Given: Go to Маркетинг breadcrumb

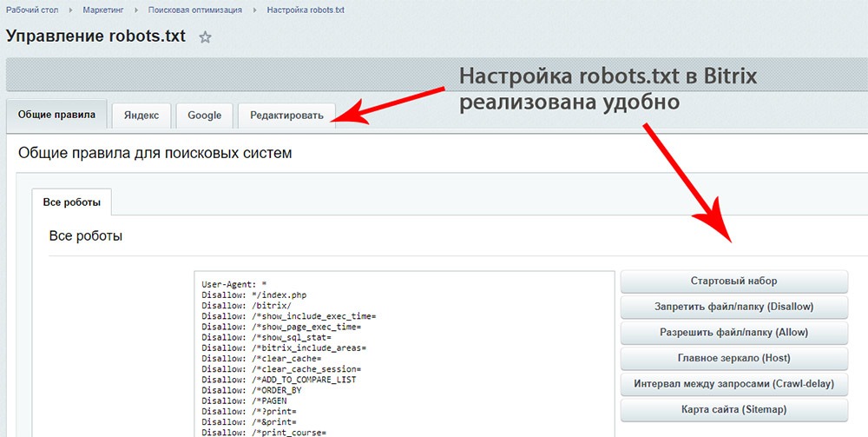Looking at the screenshot, I should pos(103,10).
